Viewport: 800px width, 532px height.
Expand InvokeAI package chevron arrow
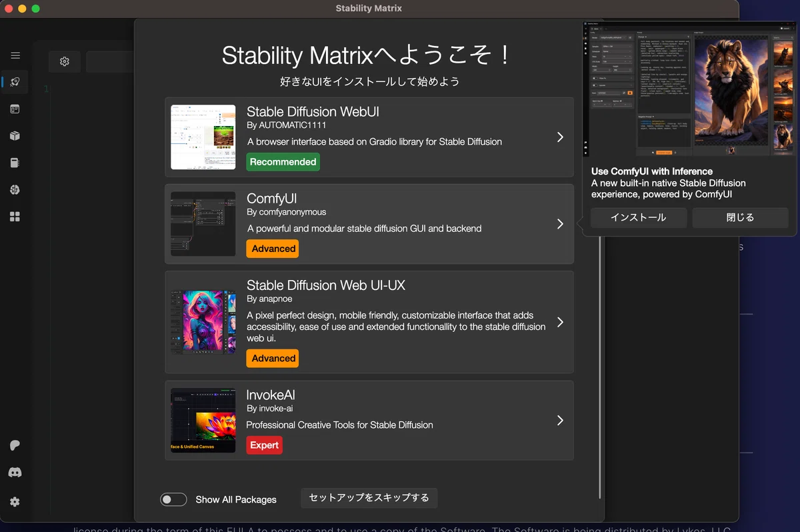[560, 421]
